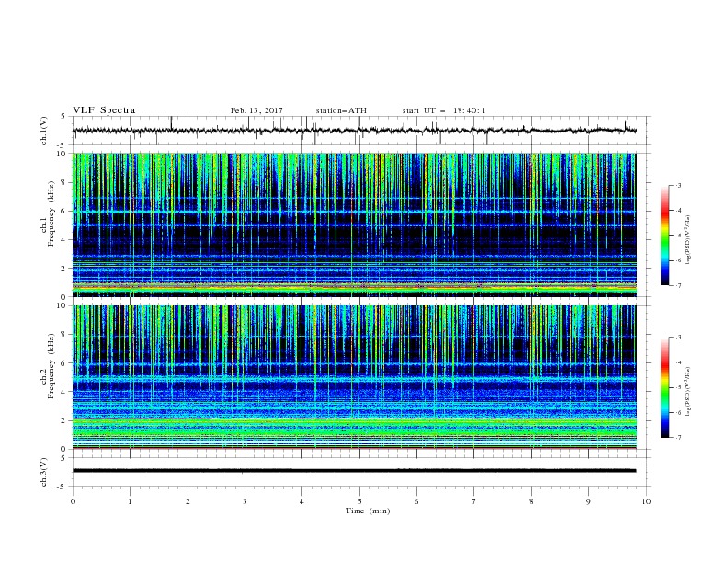Click the "-7" label on ch.1 color bar

tap(677, 286)
